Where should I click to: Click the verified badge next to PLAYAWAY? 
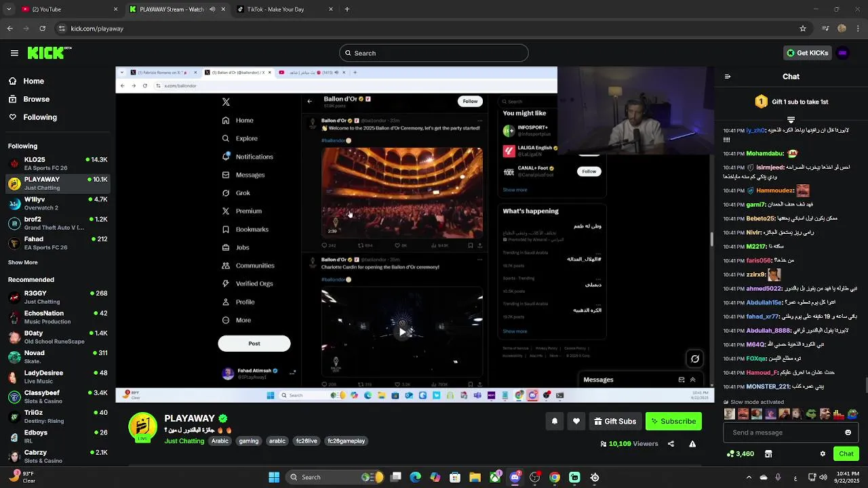[222, 419]
